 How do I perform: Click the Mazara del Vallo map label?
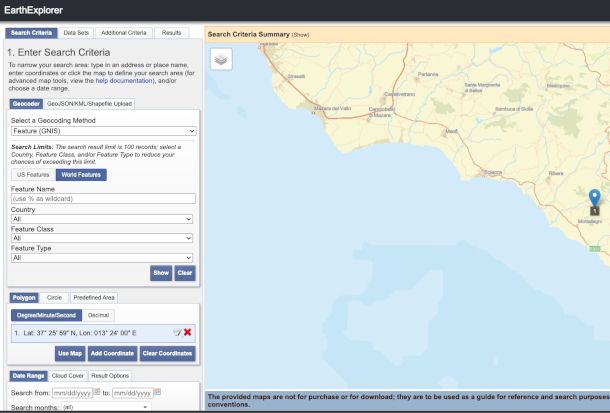click(333, 108)
